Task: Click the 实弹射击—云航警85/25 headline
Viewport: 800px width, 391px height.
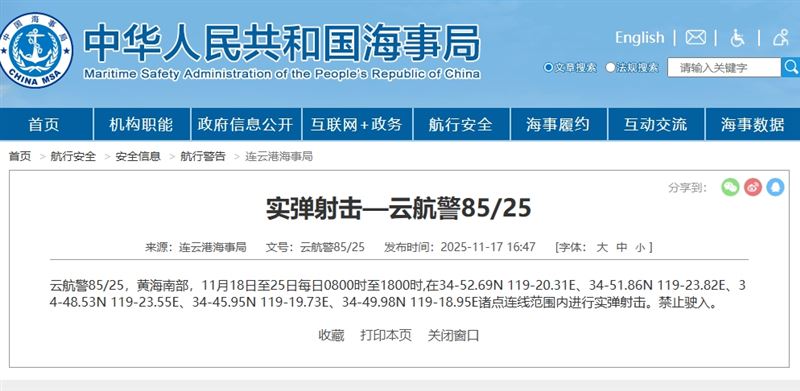Action: (x=398, y=209)
